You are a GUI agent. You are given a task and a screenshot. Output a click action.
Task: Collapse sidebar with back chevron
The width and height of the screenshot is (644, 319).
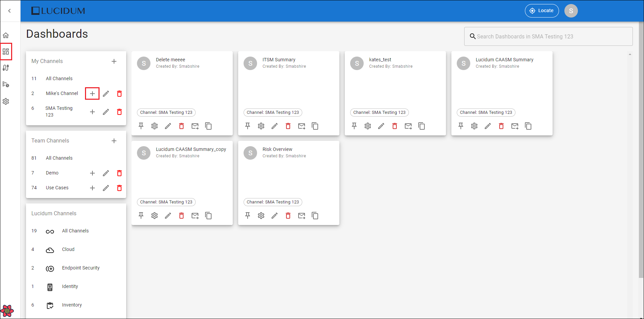coord(9,11)
